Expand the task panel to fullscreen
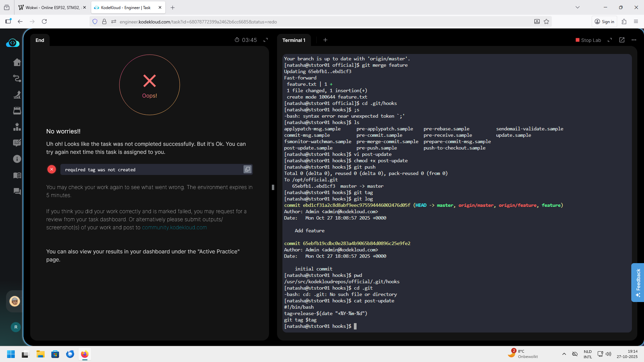Viewport: 644px width, 362px height. tap(266, 40)
